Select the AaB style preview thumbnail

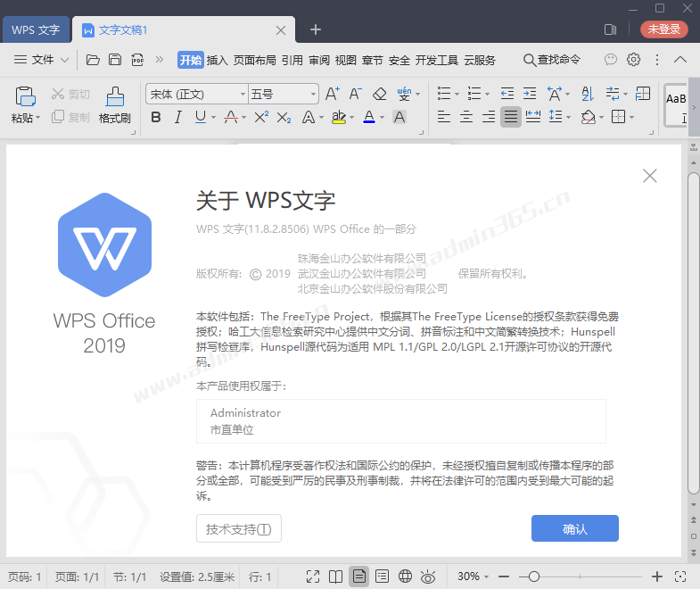[675, 105]
